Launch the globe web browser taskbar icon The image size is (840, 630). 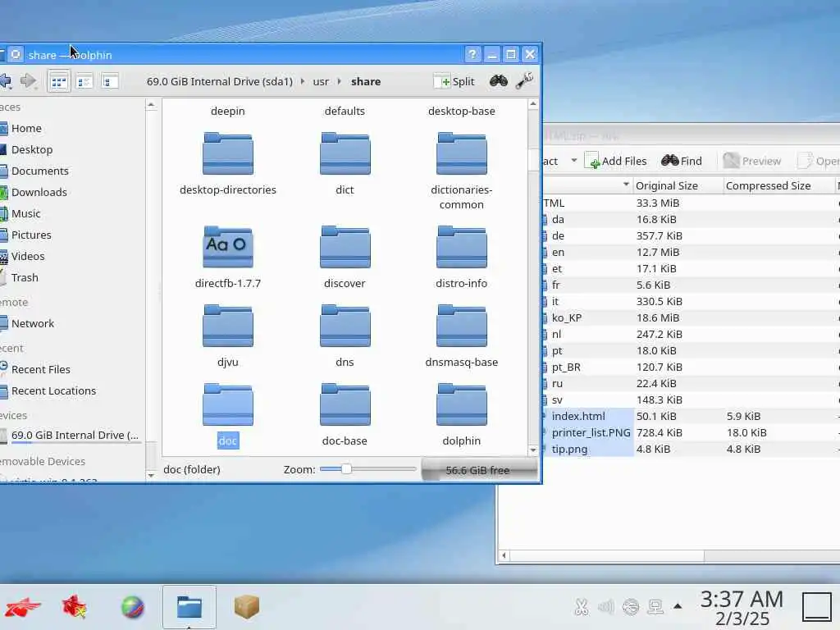pos(132,607)
